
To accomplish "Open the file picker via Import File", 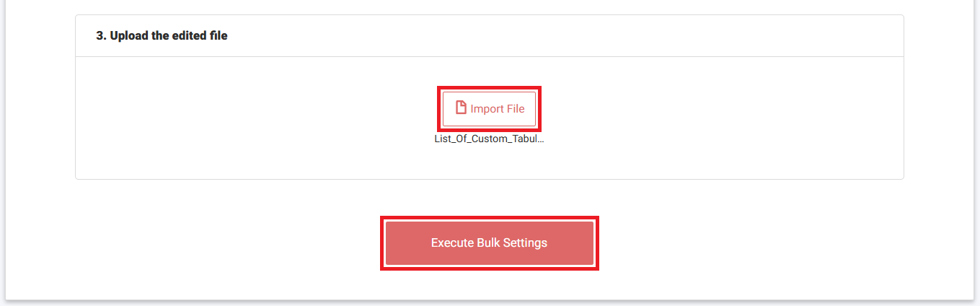I will 489,109.
